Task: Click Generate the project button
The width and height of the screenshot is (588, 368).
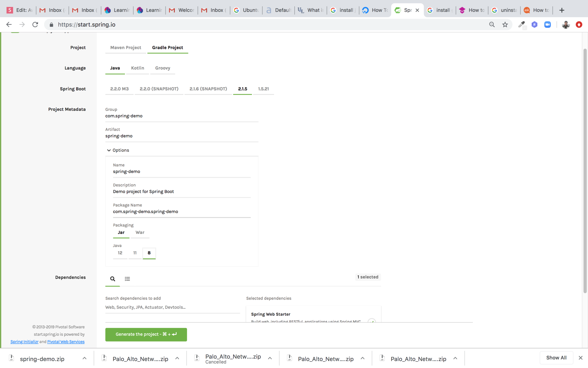Action: (146, 334)
